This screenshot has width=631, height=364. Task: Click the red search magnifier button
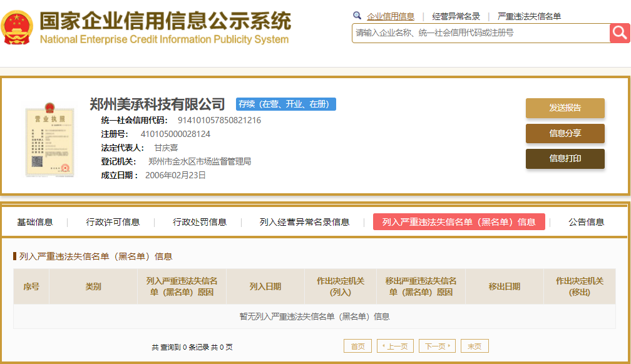620,33
